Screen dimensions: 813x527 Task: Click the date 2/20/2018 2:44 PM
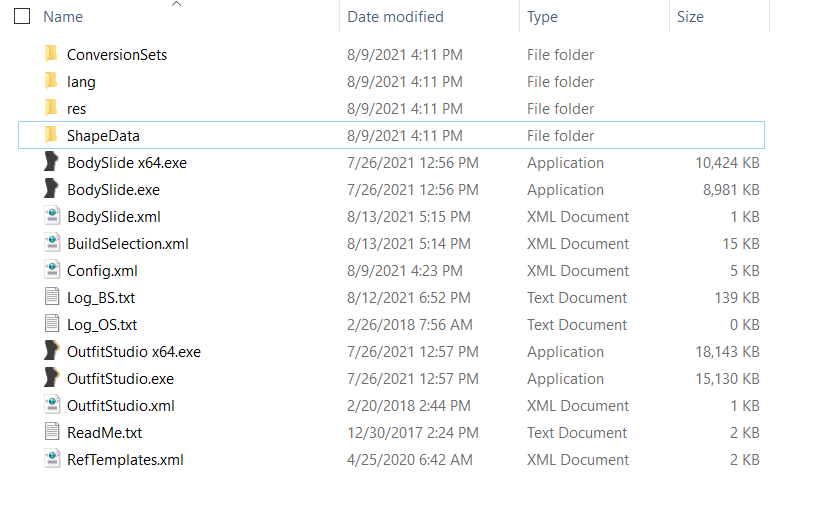click(409, 406)
